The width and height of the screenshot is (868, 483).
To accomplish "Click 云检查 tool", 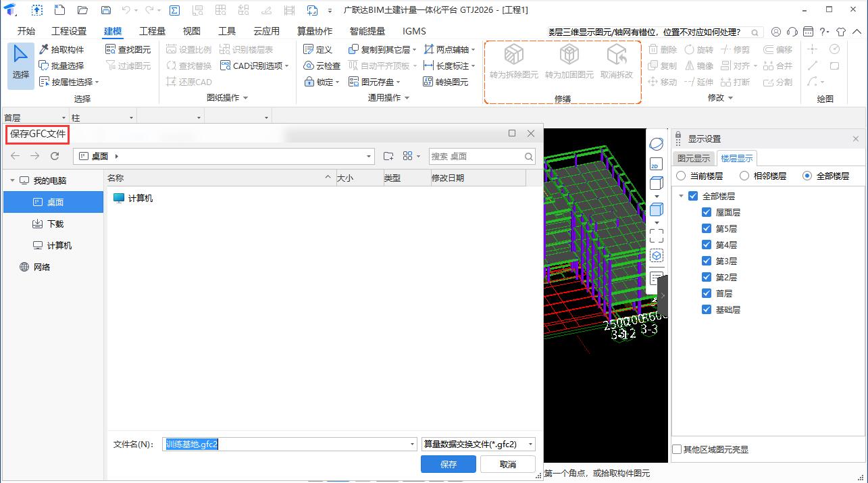I will (x=322, y=66).
